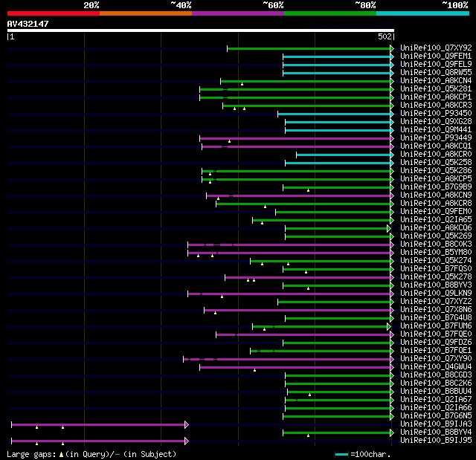Click the cyan ~100% legend segment
This screenshot has height=460, width=476.
click(422, 13)
